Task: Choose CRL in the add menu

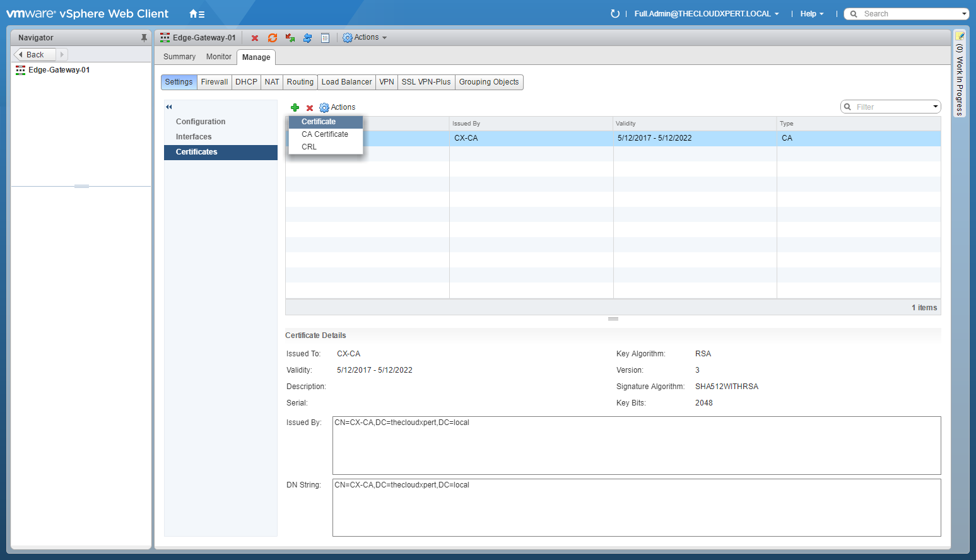Action: [x=309, y=147]
